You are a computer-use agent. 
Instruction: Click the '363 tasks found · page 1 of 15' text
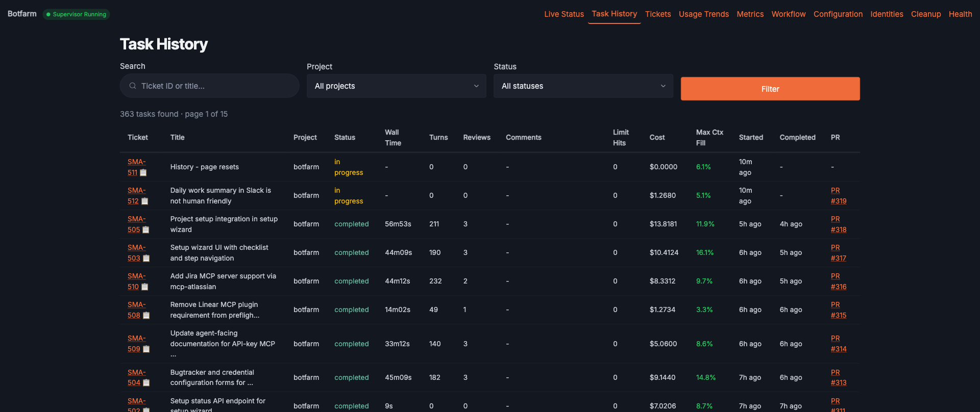174,114
